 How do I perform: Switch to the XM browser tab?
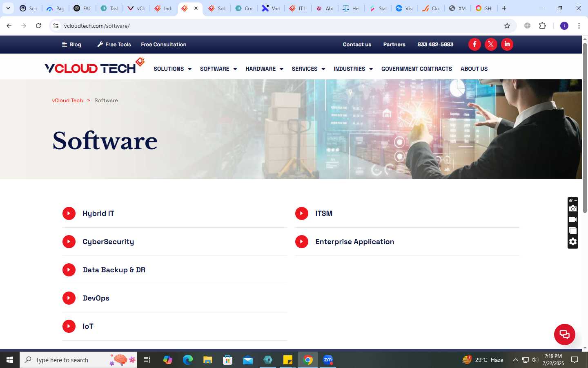click(457, 8)
